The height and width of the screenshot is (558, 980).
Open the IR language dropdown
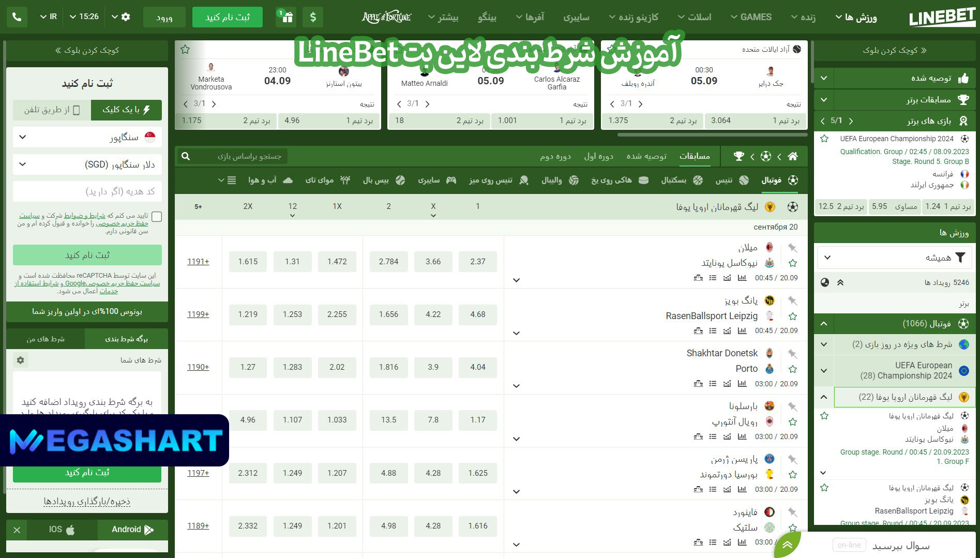tap(49, 17)
